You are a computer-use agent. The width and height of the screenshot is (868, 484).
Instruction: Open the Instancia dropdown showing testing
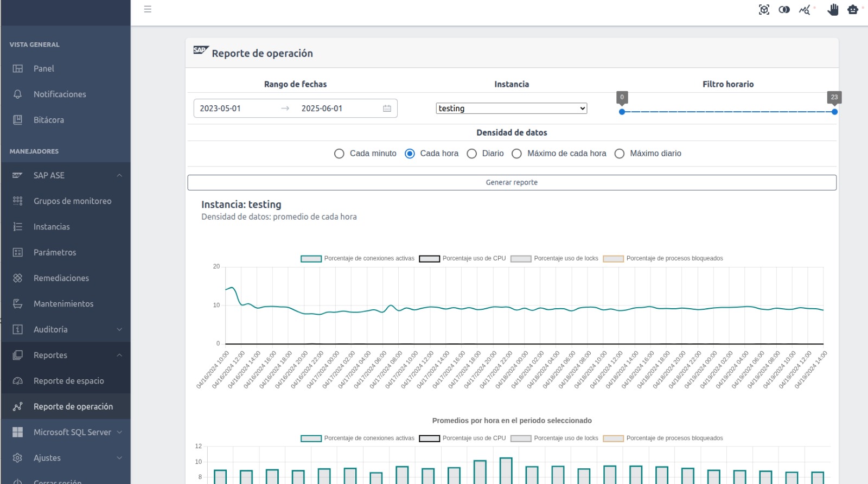pos(511,109)
